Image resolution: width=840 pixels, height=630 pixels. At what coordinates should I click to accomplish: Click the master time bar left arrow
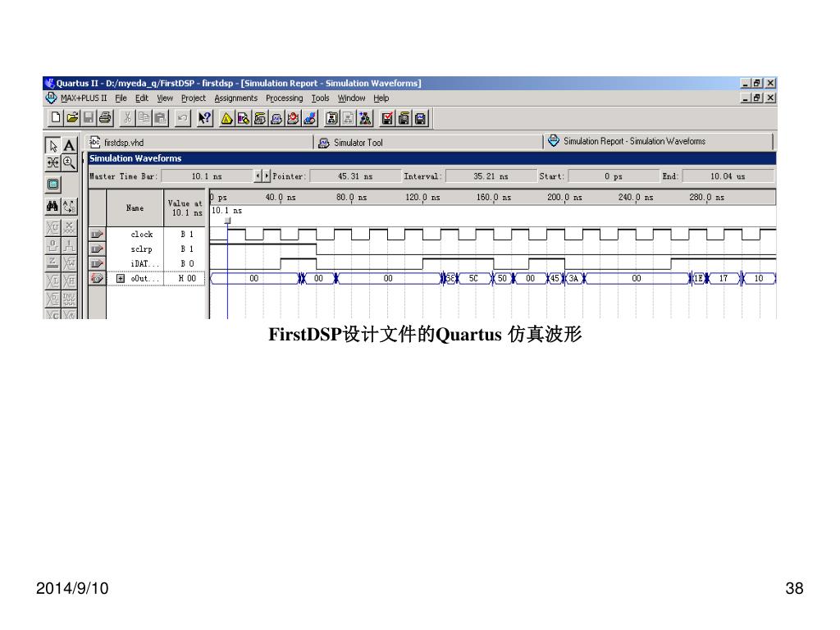point(258,176)
